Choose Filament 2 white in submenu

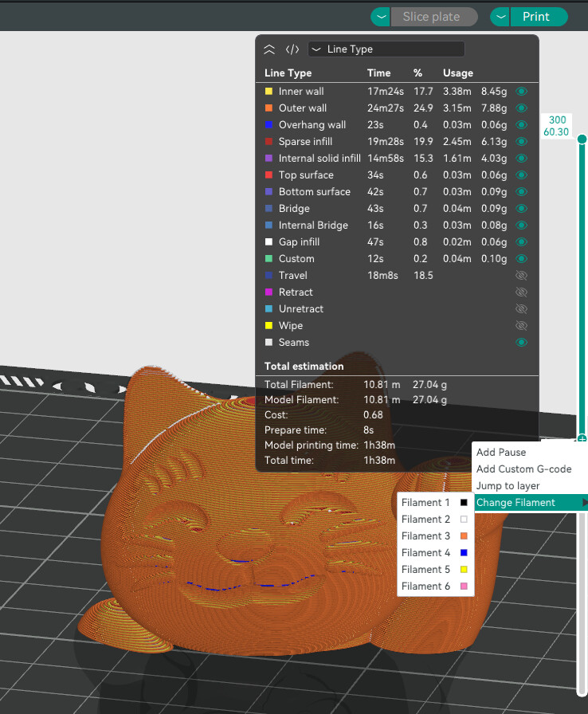(x=435, y=520)
